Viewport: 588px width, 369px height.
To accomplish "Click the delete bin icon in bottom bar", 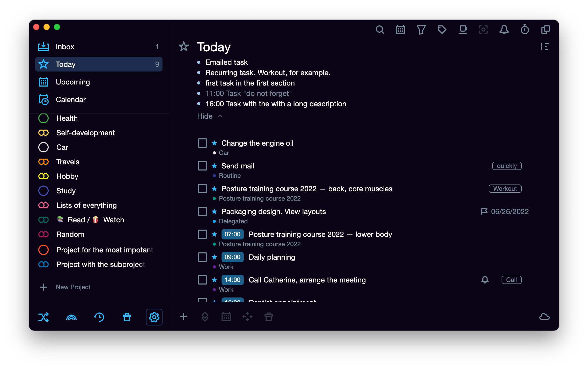I will pyautogui.click(x=269, y=317).
